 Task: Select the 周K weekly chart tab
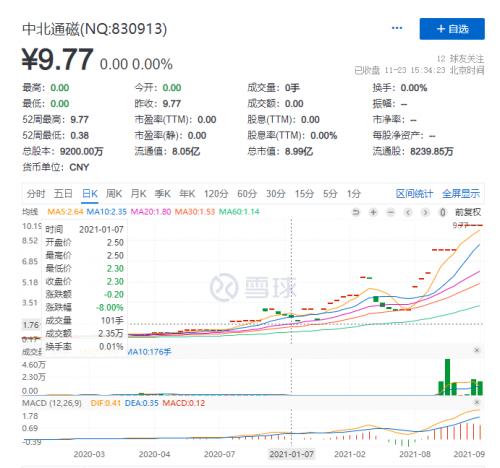[x=114, y=194]
